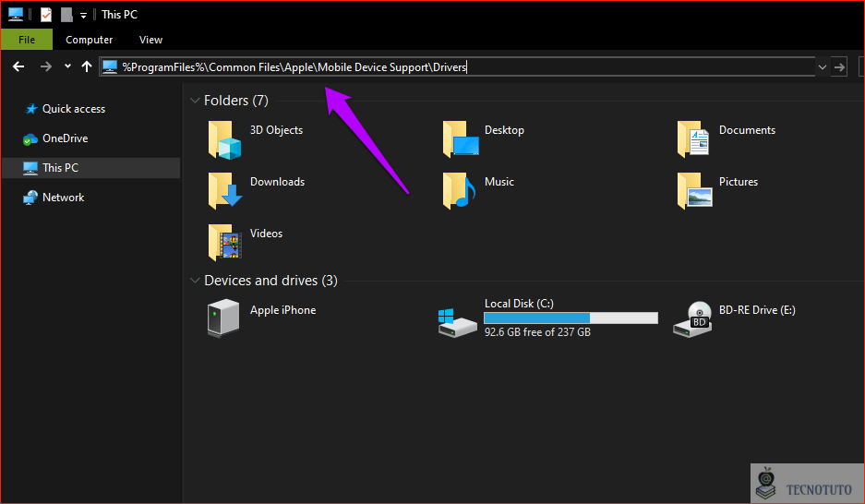Select the Desktop folder icon
This screenshot has height=504, width=865.
[460, 139]
